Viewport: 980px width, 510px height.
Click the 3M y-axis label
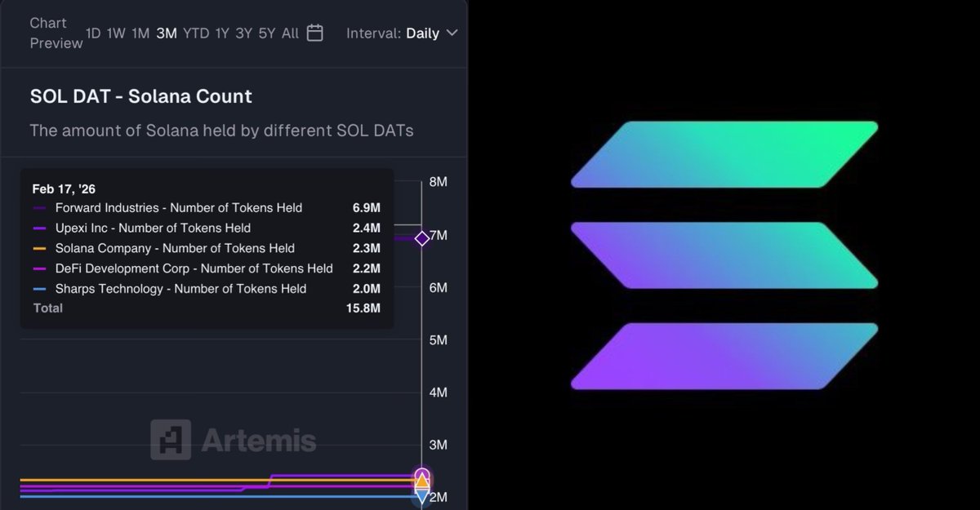click(x=439, y=446)
